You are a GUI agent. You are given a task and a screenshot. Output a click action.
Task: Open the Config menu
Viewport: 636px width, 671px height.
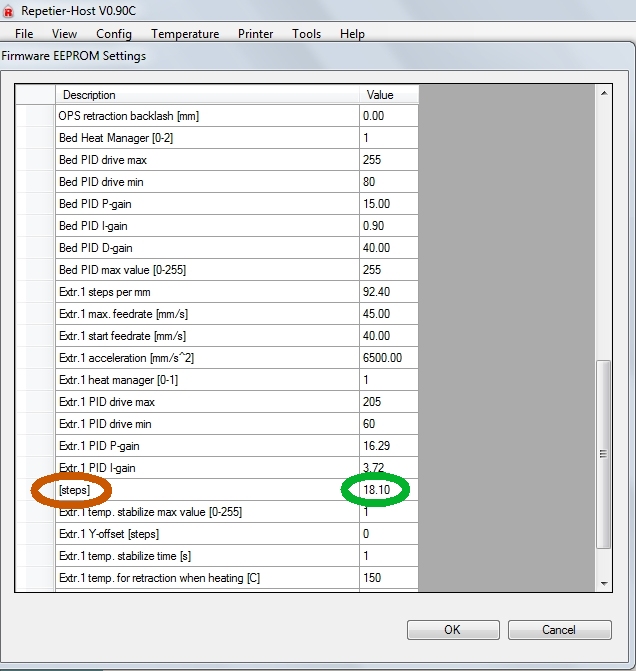(x=113, y=34)
